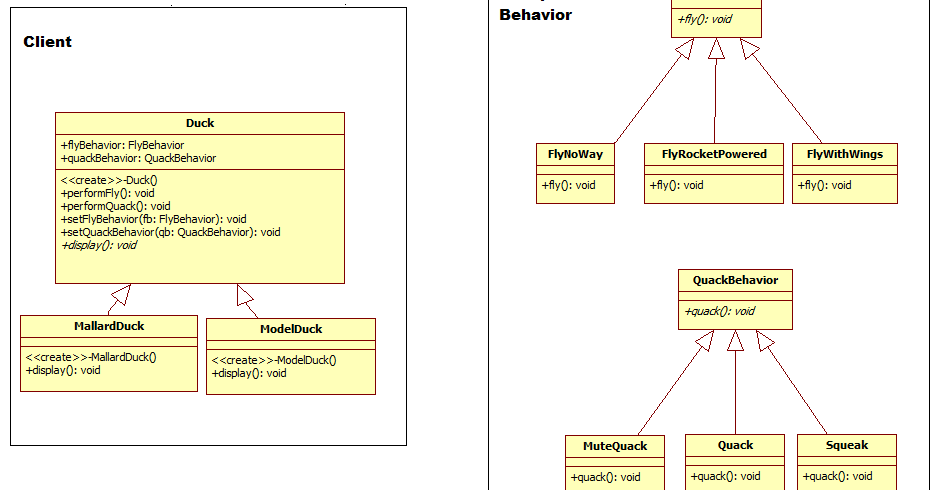
Task: Select the MuteQuack class title
Action: pyautogui.click(x=615, y=446)
